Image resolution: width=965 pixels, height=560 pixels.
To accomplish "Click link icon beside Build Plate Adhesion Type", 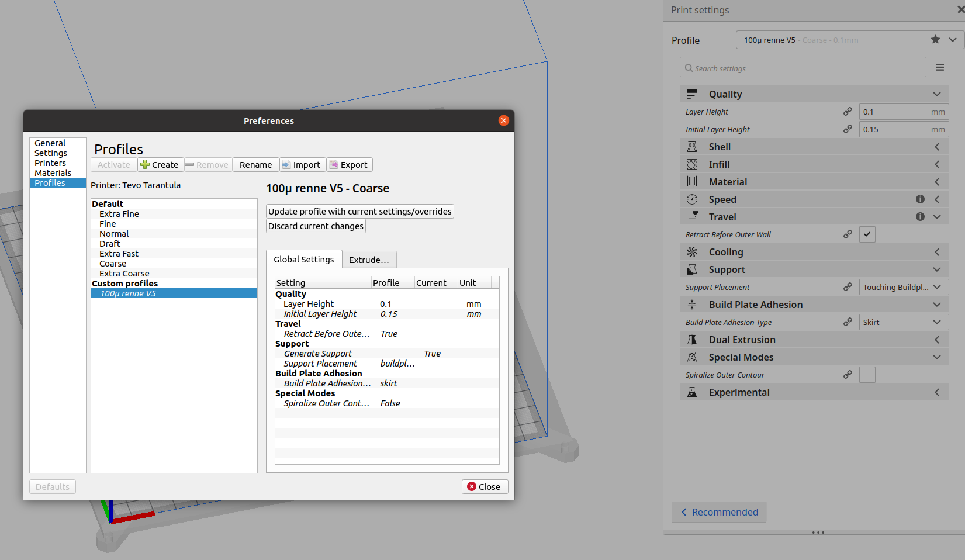I will [848, 322].
